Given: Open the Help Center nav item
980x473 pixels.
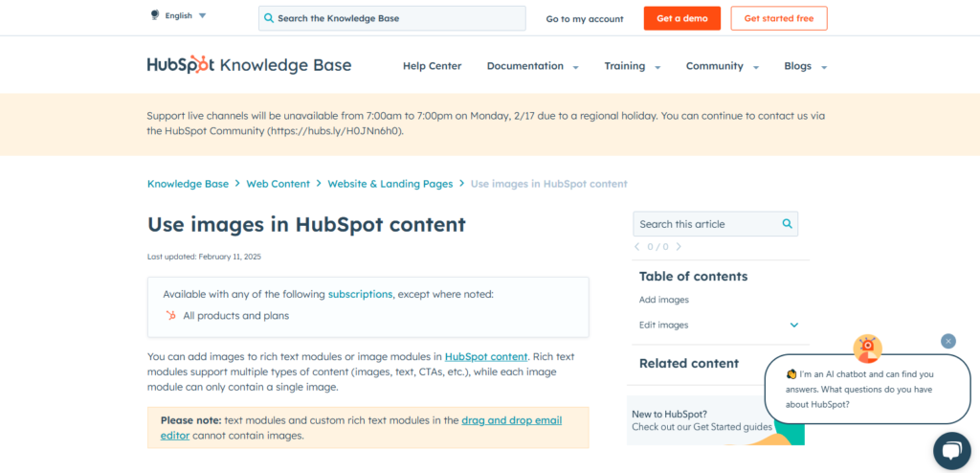Looking at the screenshot, I should pyautogui.click(x=432, y=66).
